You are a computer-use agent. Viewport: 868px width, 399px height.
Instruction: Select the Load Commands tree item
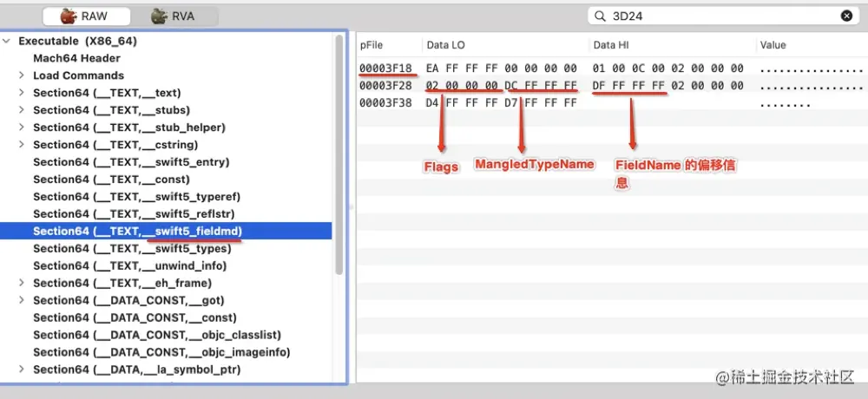[79, 75]
